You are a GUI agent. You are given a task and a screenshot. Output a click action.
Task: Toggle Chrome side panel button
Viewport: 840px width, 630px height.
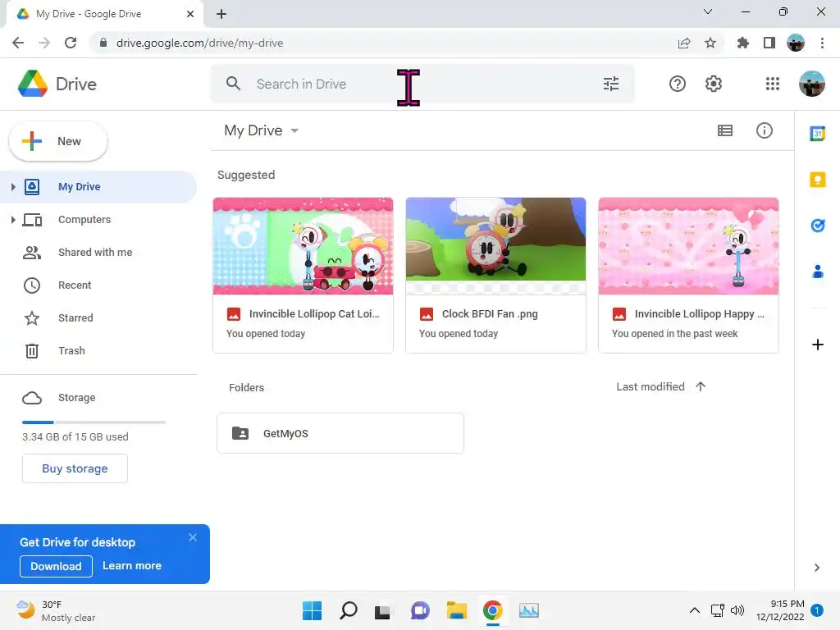click(x=769, y=43)
